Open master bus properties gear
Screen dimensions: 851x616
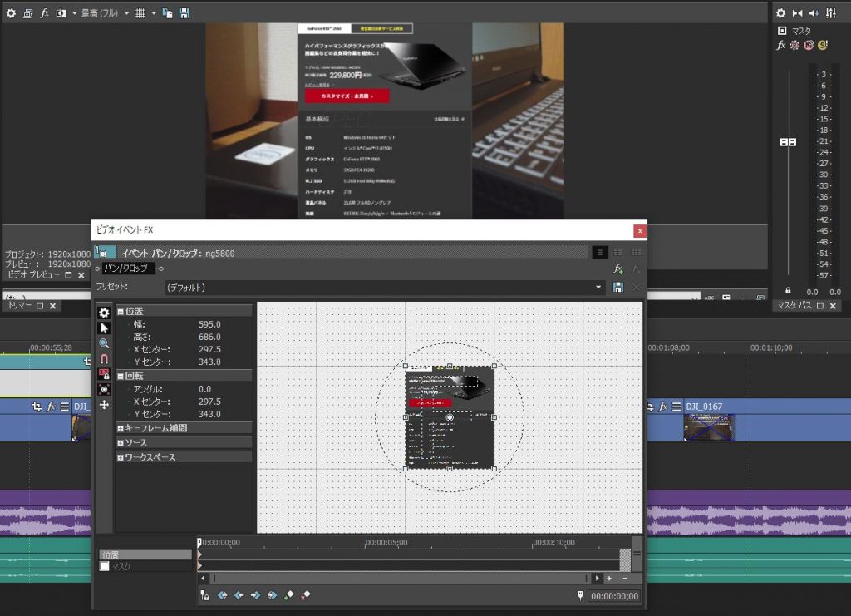pyautogui.click(x=780, y=13)
